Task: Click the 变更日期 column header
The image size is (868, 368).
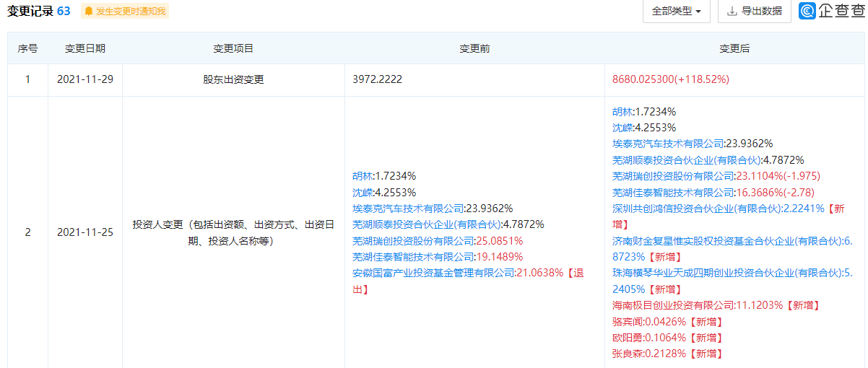Action: click(85, 48)
